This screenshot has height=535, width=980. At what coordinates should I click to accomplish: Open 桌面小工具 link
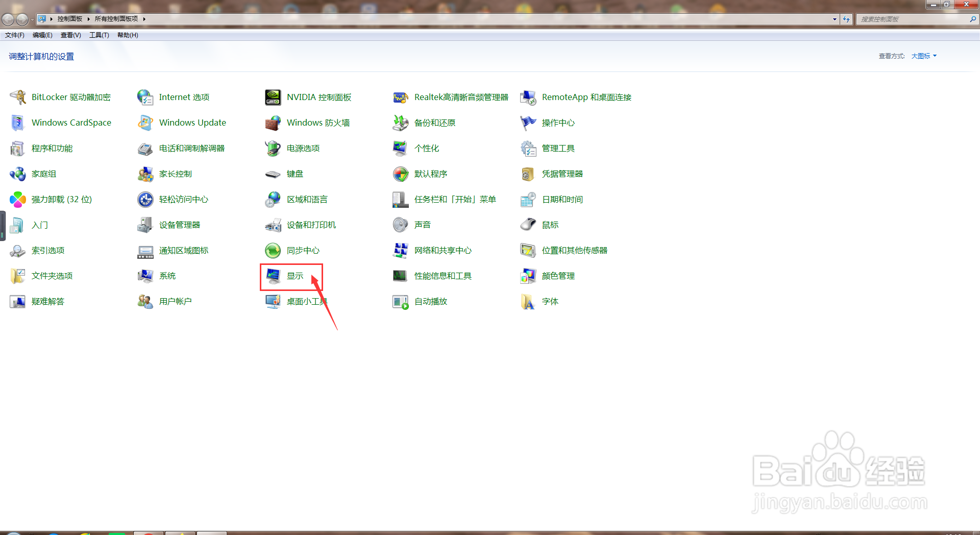pos(307,301)
